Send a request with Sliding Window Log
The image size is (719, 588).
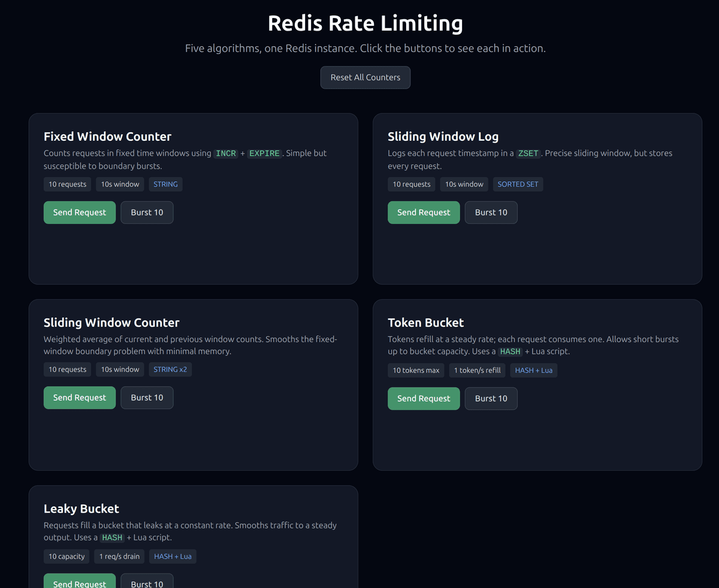tap(424, 212)
